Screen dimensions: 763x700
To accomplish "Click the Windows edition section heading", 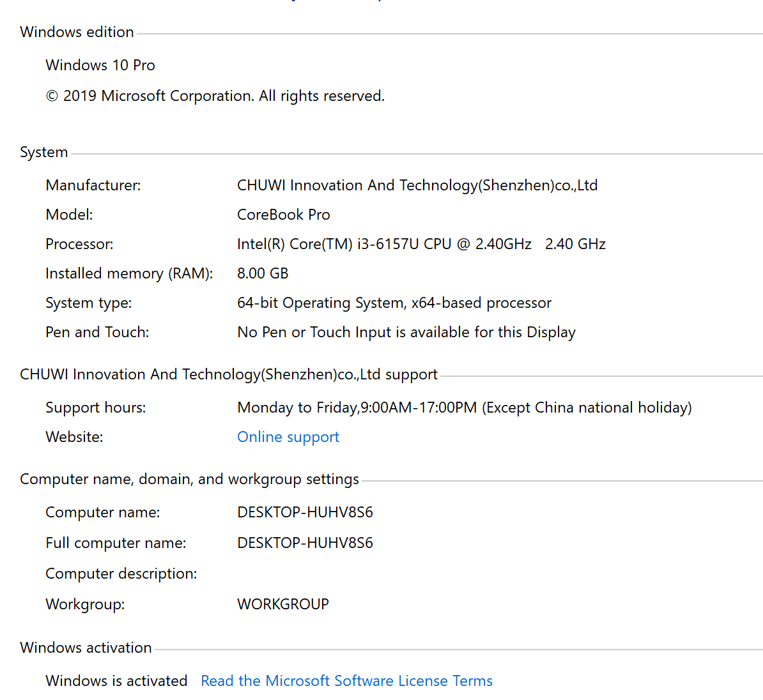I will pyautogui.click(x=77, y=32).
